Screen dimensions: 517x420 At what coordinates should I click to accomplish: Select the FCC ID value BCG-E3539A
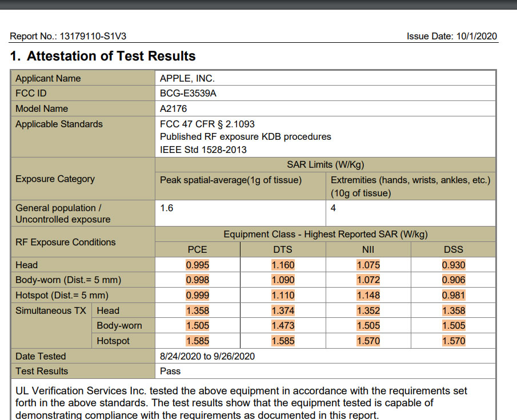[x=188, y=94]
